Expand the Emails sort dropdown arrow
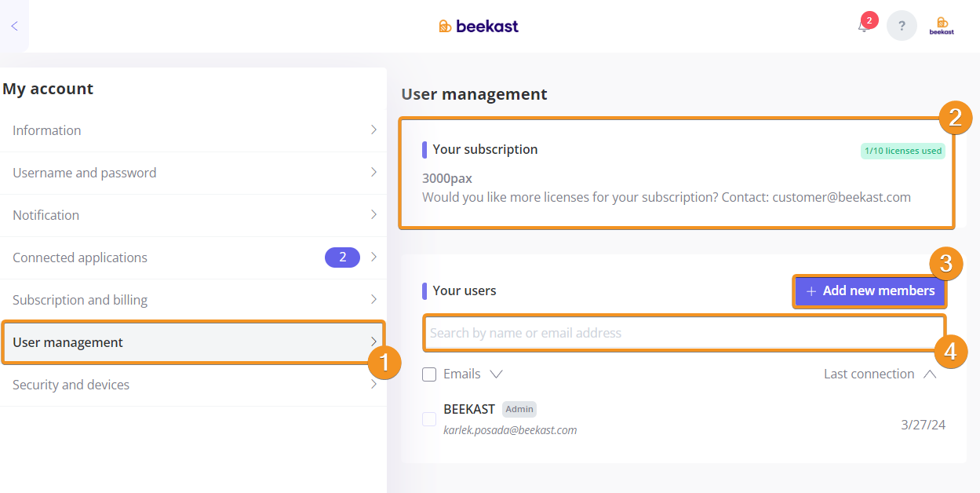 click(x=496, y=374)
